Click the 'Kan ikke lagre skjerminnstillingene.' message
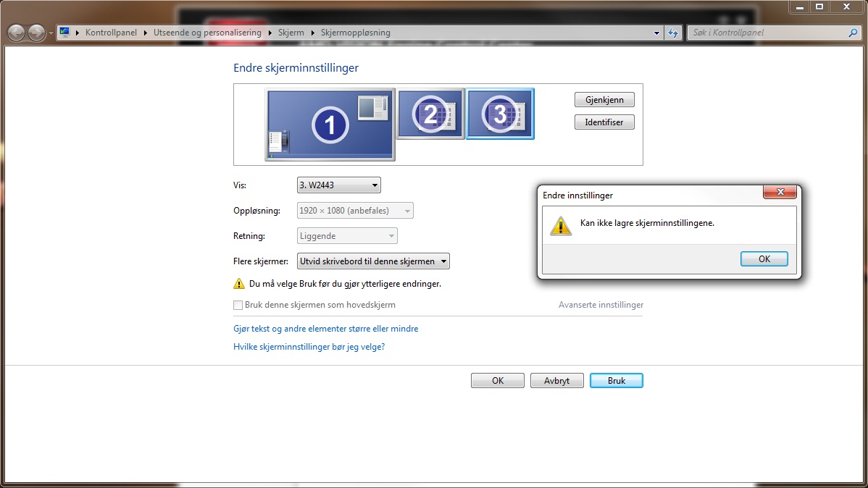868x488 pixels. click(x=647, y=223)
